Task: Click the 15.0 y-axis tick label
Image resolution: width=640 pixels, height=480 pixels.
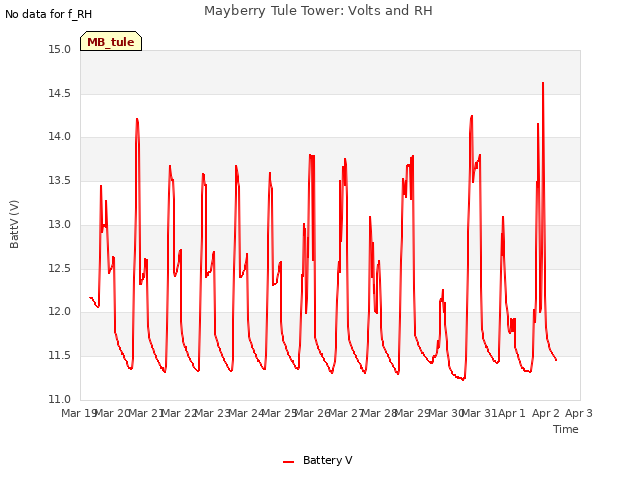Action: click(x=60, y=50)
